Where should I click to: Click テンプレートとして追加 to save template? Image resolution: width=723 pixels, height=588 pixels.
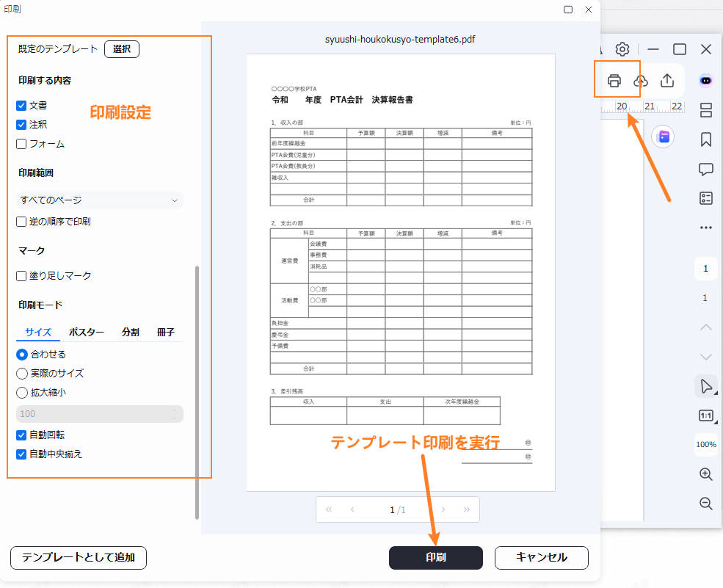78,558
